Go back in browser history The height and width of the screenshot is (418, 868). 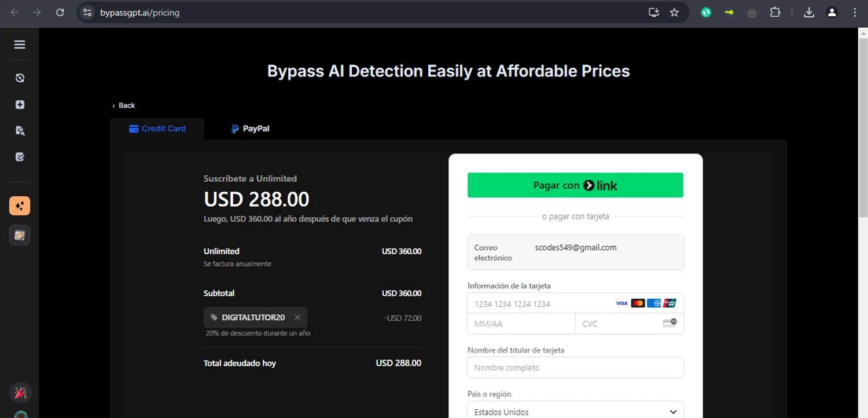(x=14, y=12)
